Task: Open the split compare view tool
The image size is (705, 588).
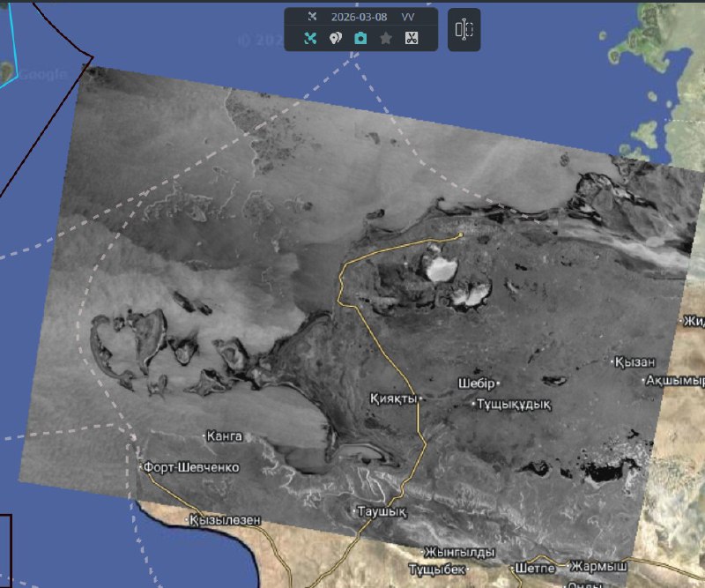Action: pyautogui.click(x=464, y=30)
